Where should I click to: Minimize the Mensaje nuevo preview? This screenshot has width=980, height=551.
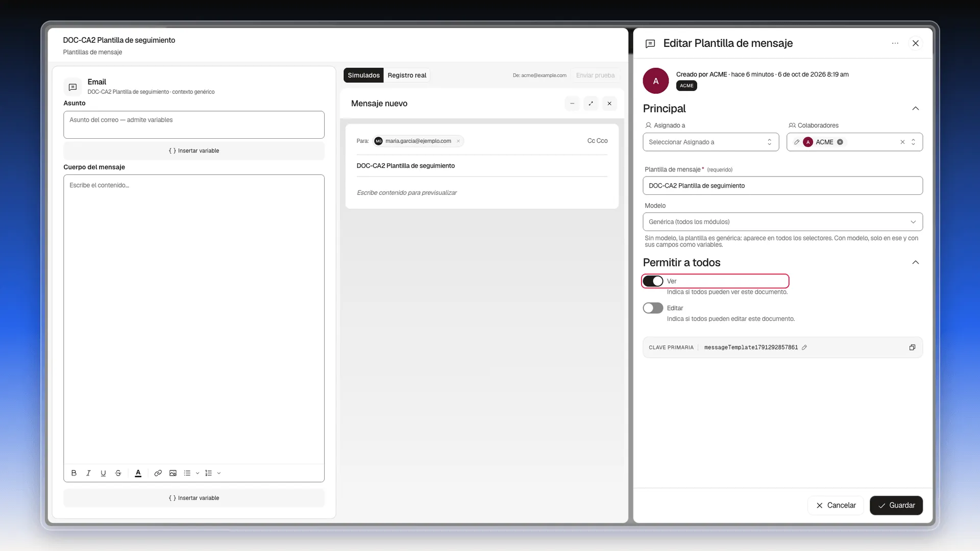572,104
